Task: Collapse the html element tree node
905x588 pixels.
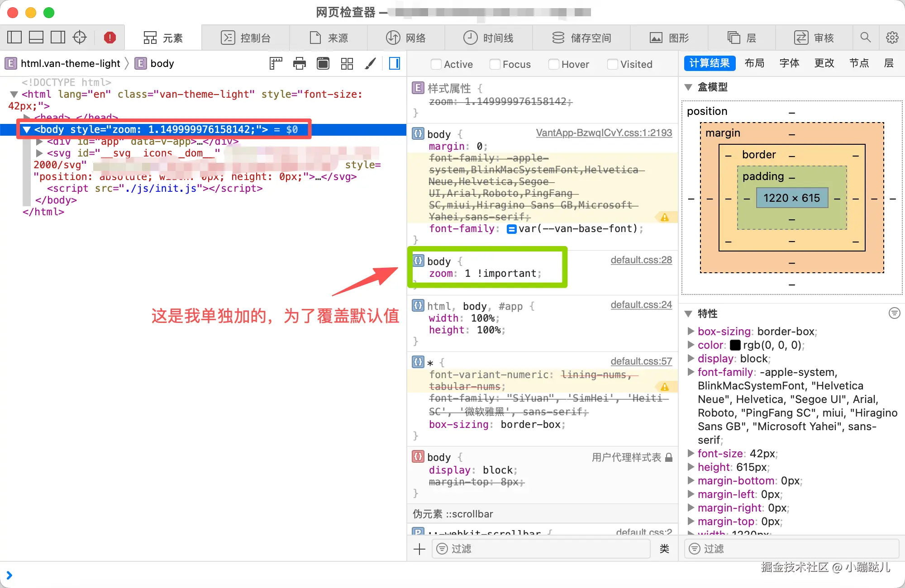Action: pyautogui.click(x=14, y=95)
